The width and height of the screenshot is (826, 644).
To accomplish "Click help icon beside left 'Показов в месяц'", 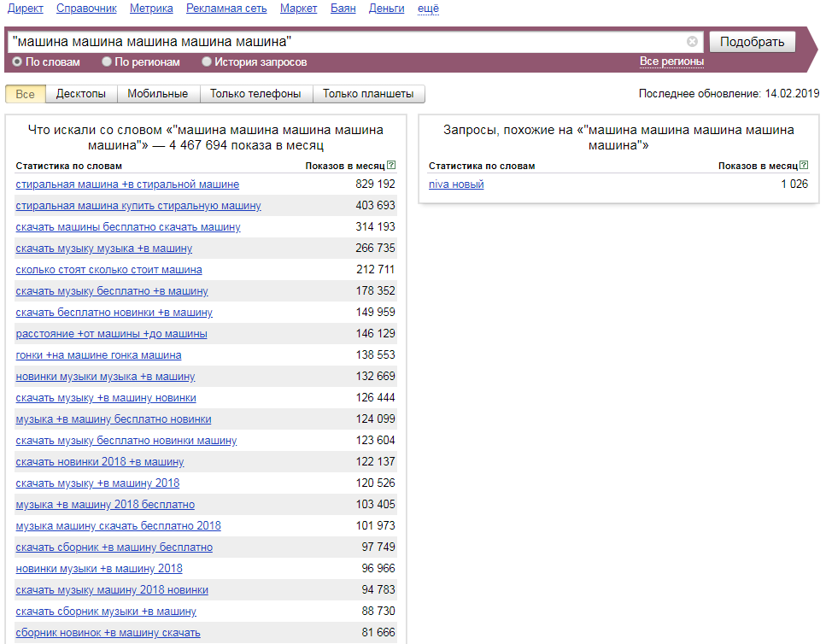I will [x=391, y=166].
